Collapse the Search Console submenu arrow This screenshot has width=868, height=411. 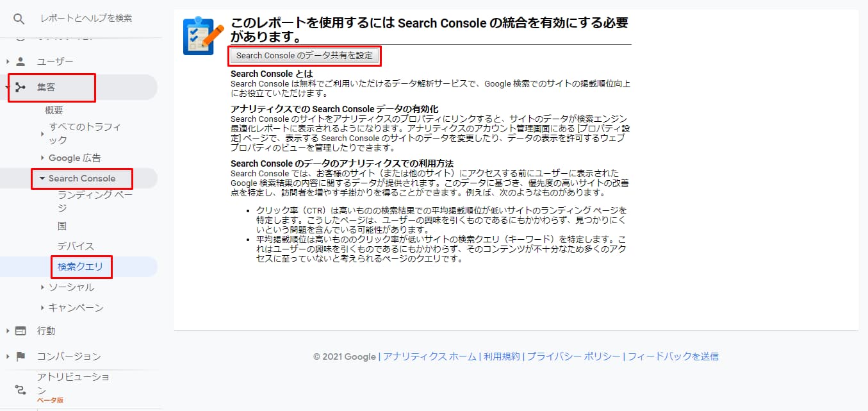pos(42,178)
